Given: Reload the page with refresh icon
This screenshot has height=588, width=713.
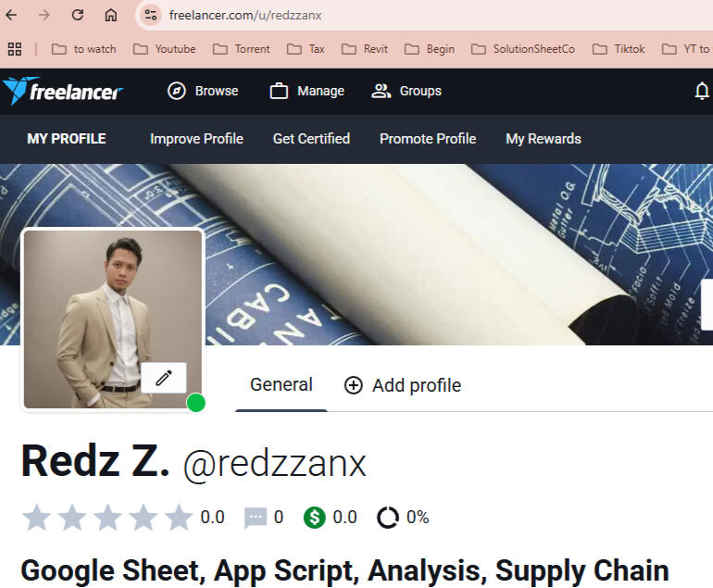Looking at the screenshot, I should [78, 15].
